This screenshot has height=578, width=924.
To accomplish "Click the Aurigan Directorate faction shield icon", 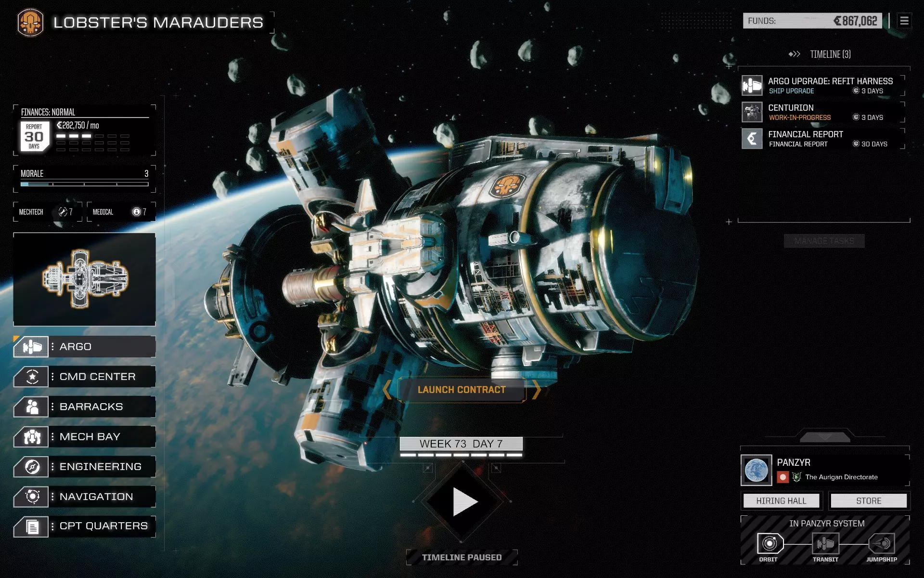I will click(x=796, y=477).
